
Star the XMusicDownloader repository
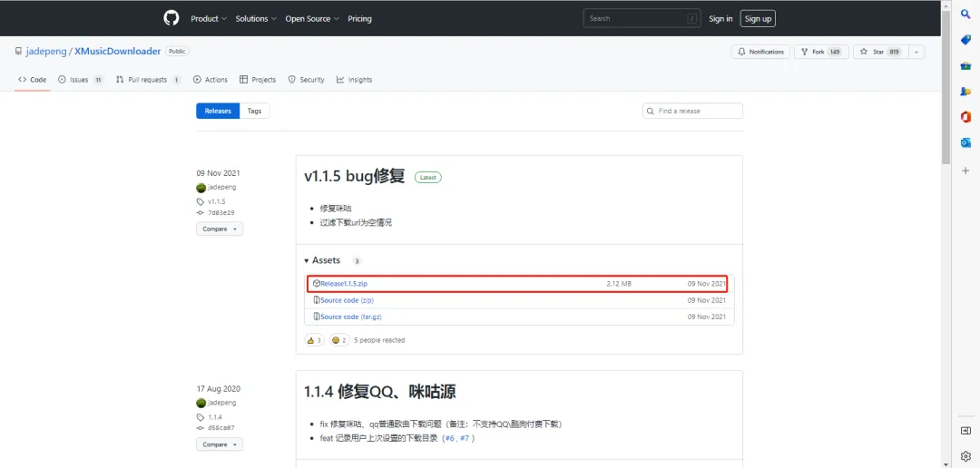point(881,52)
